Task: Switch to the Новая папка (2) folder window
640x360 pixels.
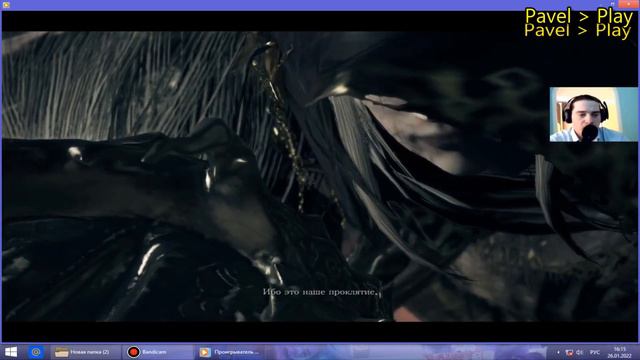Action: tap(86, 352)
